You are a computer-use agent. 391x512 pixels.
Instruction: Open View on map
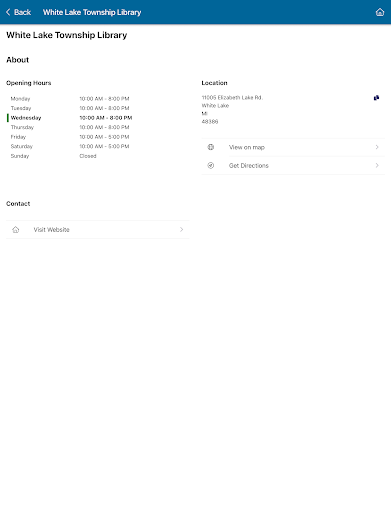coord(293,147)
